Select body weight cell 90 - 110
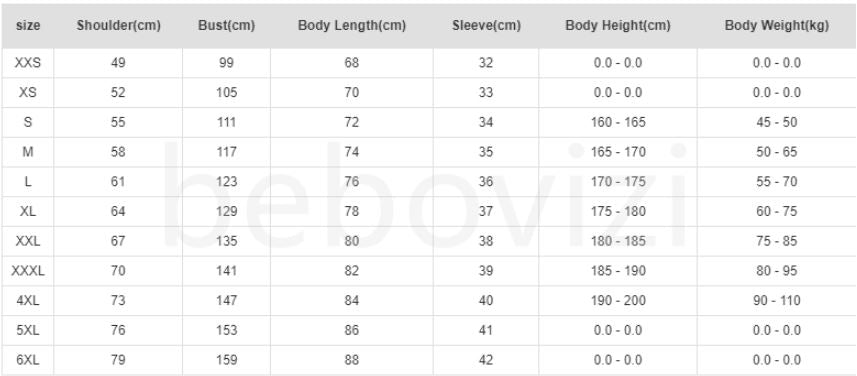Image resolution: width=857 pixels, height=376 pixels. pyautogui.click(x=777, y=301)
